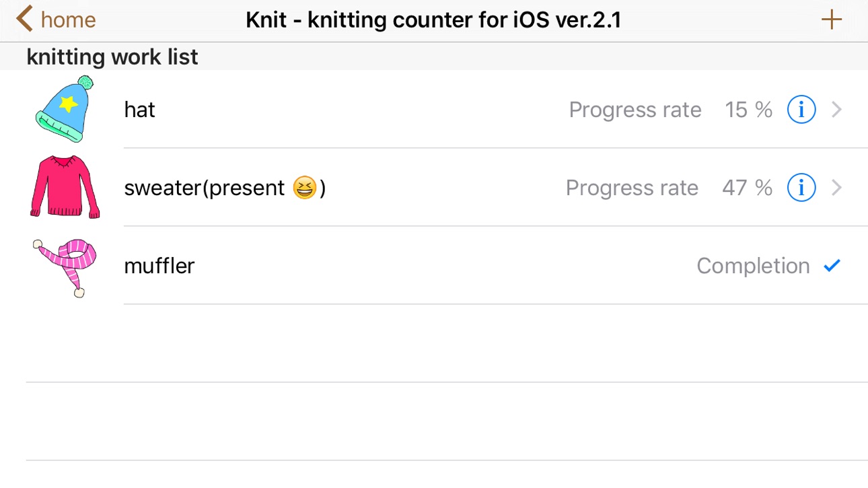Open info icon for hat

click(801, 109)
